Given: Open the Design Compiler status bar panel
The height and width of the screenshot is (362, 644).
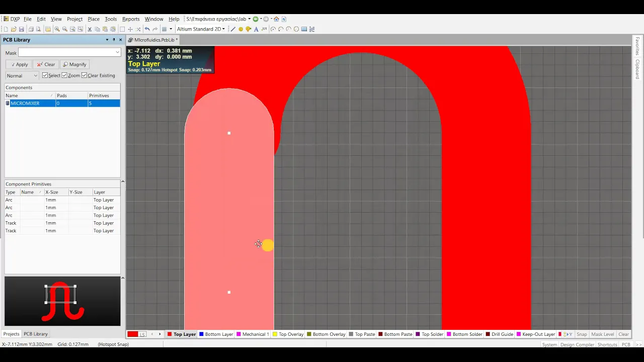Looking at the screenshot, I should (577, 344).
